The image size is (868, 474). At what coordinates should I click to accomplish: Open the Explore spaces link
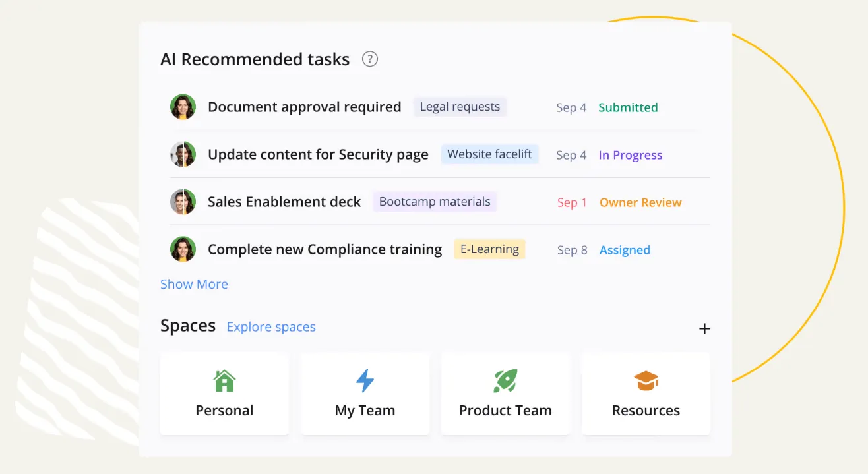[271, 327]
